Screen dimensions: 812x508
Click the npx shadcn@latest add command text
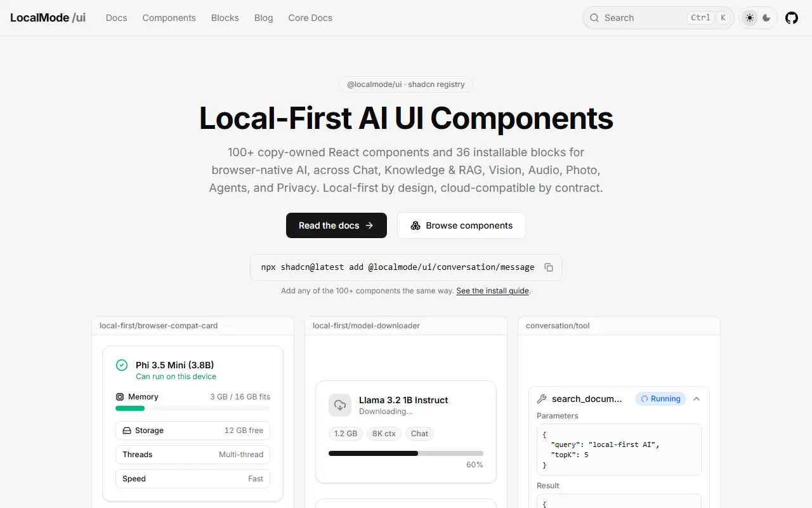[398, 267]
